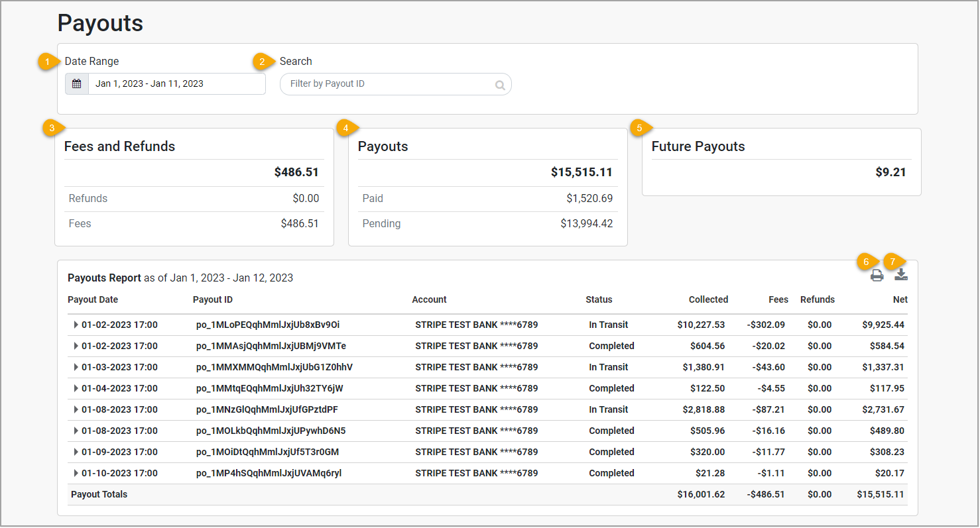The height and width of the screenshot is (528, 980).
Task: Click the callout badge next to Date Range
Action: [47, 62]
